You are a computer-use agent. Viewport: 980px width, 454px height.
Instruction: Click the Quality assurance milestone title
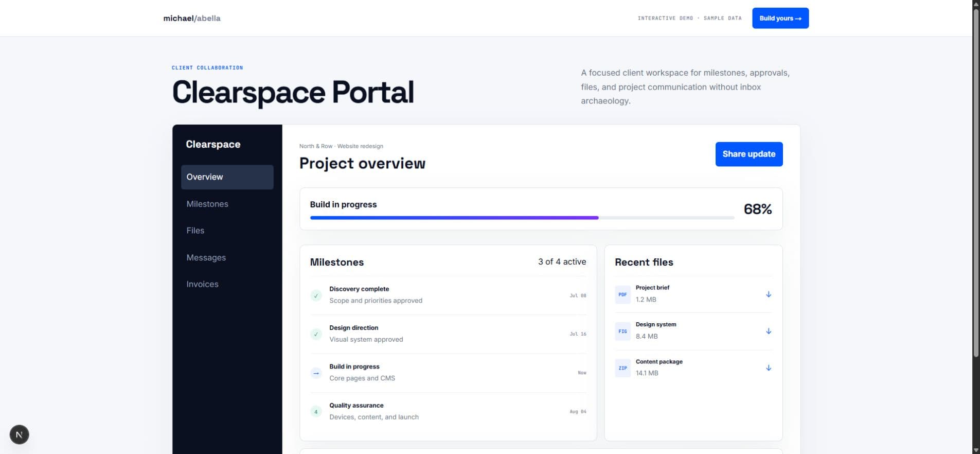click(x=356, y=405)
